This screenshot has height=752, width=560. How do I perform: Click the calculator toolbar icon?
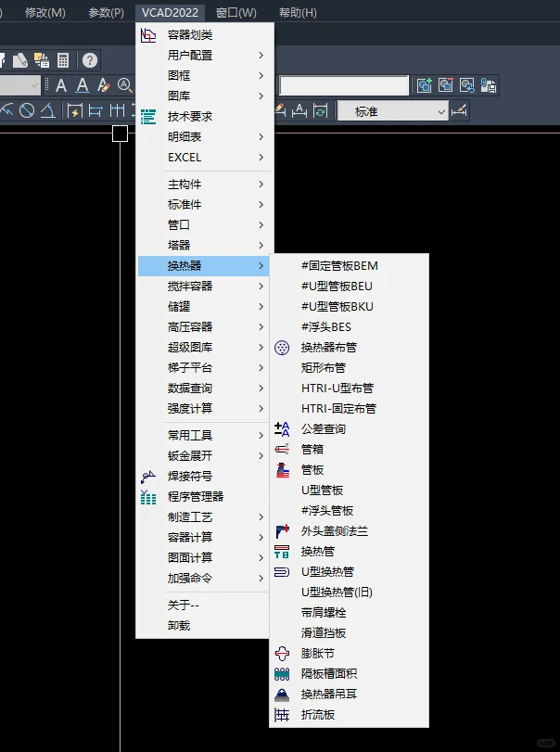tap(63, 60)
